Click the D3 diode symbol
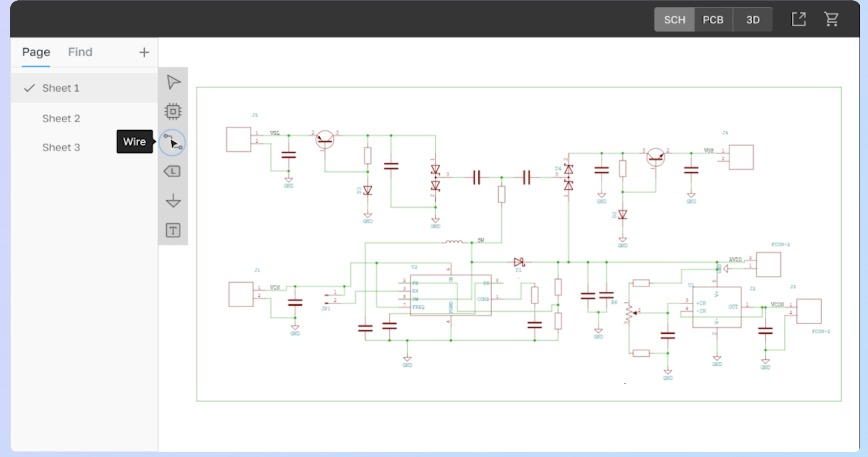868x457 pixels. click(x=367, y=191)
